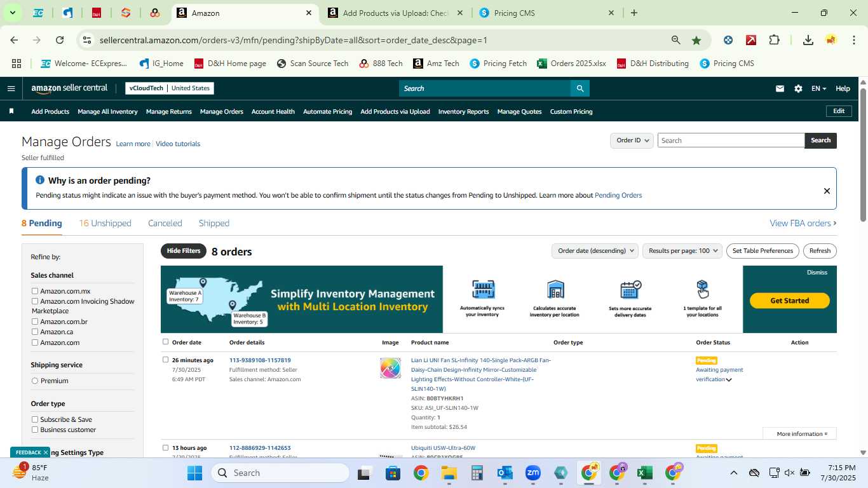Image resolution: width=868 pixels, height=488 pixels.
Task: Open Excel from the taskbar
Action: click(x=645, y=473)
